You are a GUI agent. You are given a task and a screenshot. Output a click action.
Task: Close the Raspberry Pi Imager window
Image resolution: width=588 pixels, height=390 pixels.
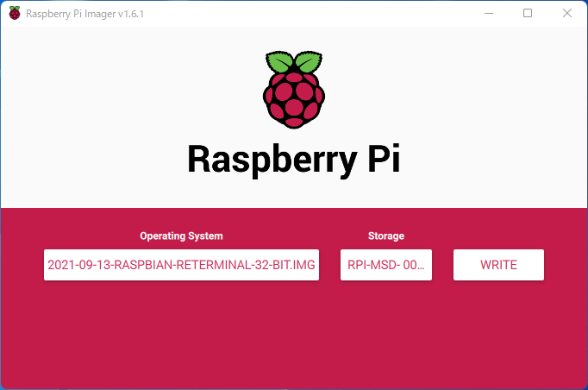click(x=567, y=13)
